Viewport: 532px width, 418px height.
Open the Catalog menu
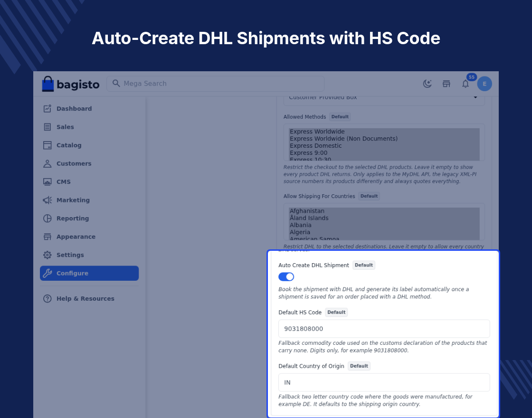click(x=89, y=145)
